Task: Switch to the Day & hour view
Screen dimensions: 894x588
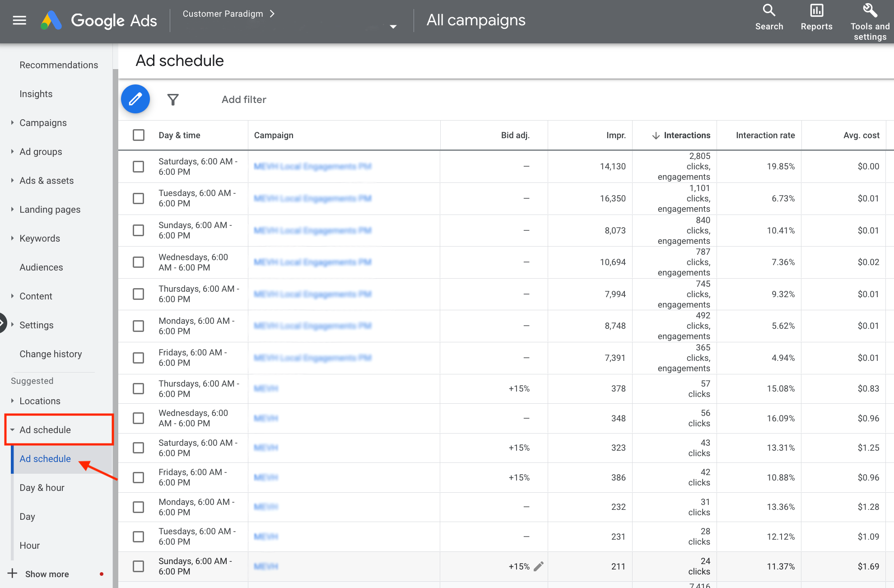Action: [x=42, y=487]
